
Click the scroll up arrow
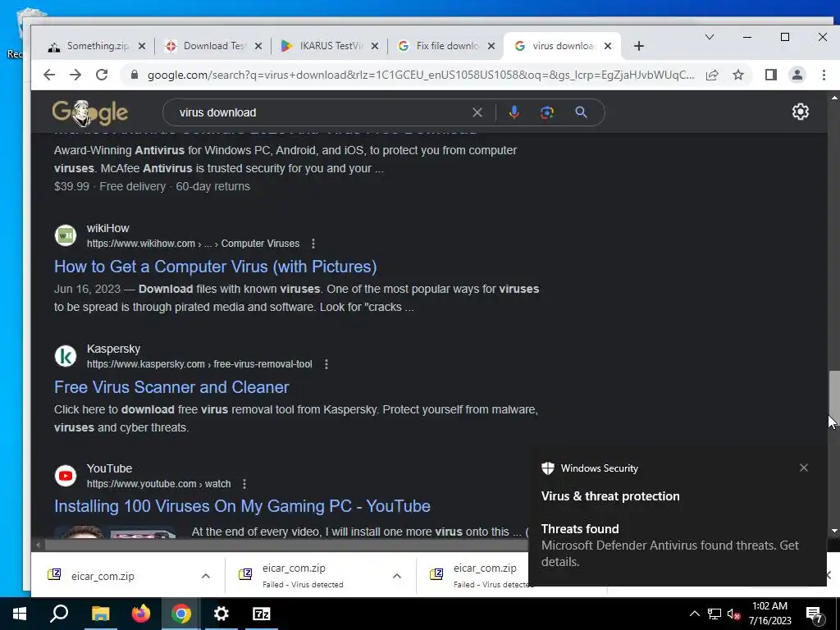pyautogui.click(x=833, y=98)
